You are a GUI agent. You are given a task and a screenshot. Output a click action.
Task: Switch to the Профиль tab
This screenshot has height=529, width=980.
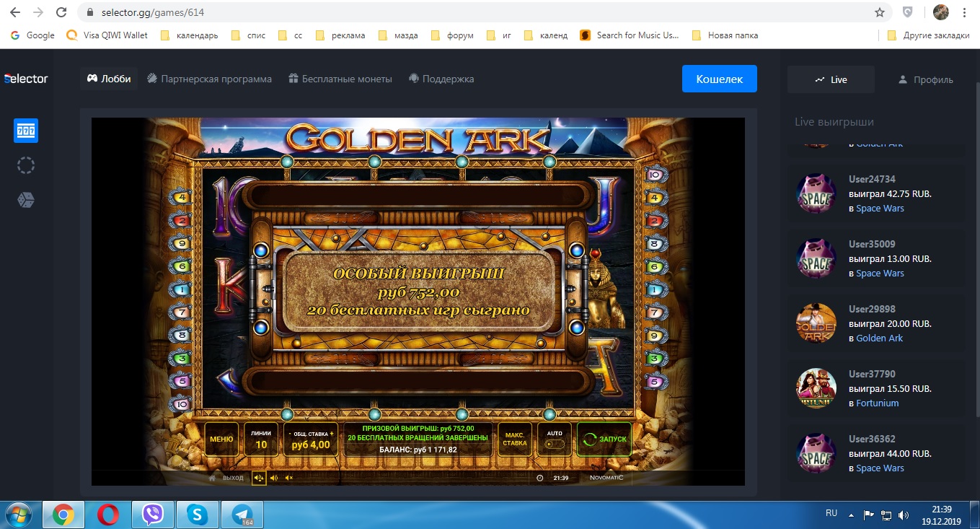pyautogui.click(x=925, y=79)
